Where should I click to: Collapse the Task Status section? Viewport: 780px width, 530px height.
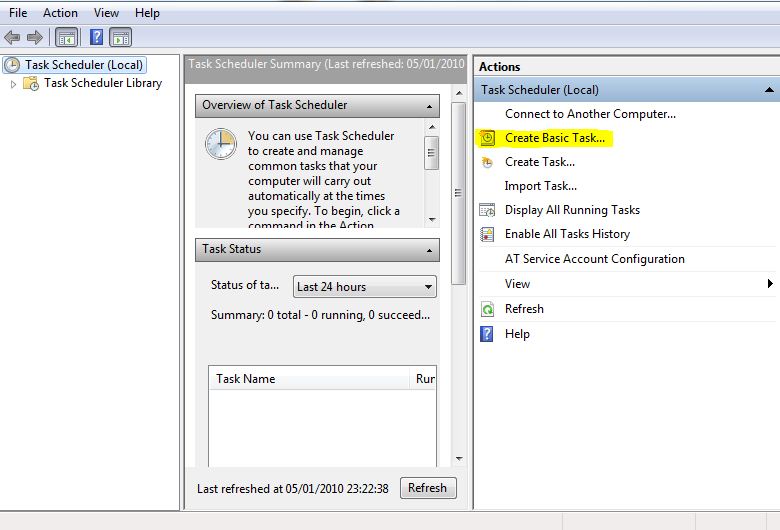[x=430, y=250]
